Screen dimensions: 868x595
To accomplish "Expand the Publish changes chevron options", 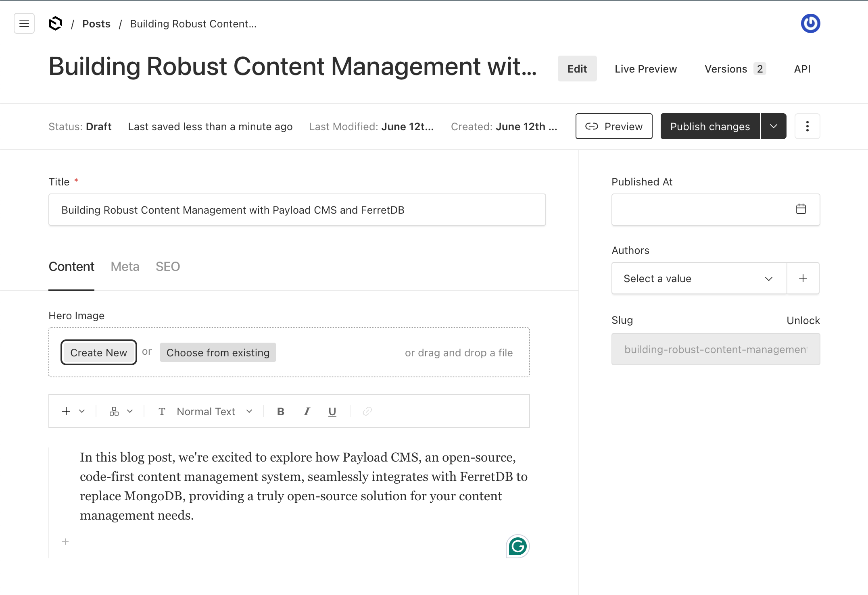I will click(773, 126).
